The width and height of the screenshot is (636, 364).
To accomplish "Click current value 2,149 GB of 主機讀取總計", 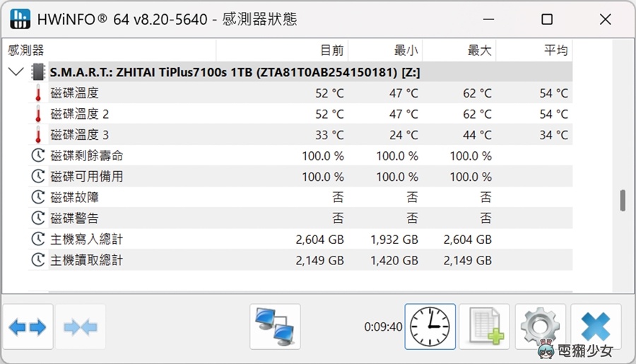I will point(319,260).
